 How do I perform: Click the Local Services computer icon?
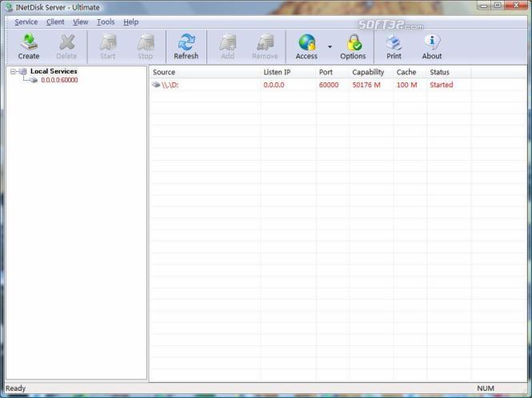pos(23,71)
